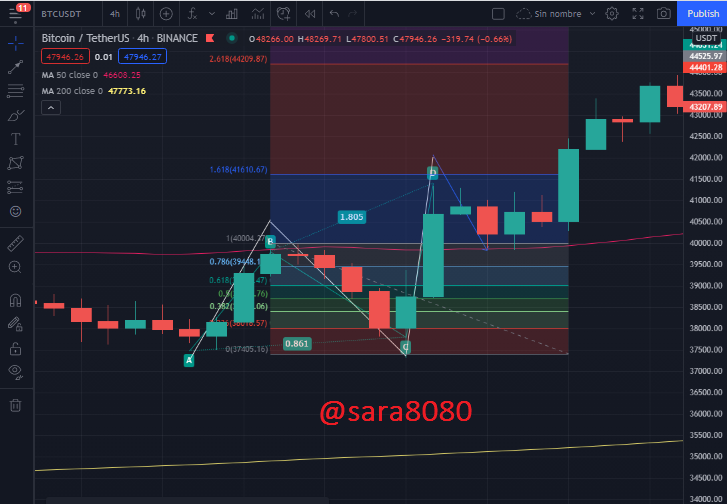Select the Text annotation tool
The width and height of the screenshot is (727, 504).
pyautogui.click(x=16, y=139)
